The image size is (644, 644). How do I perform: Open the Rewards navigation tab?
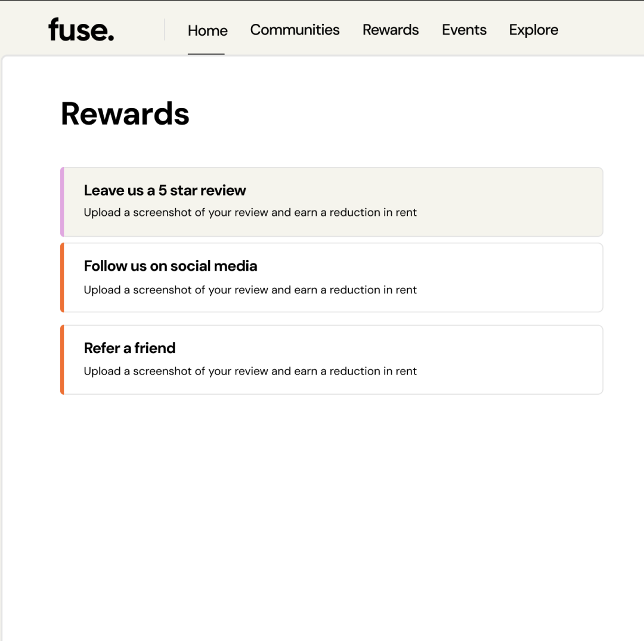[x=391, y=30]
